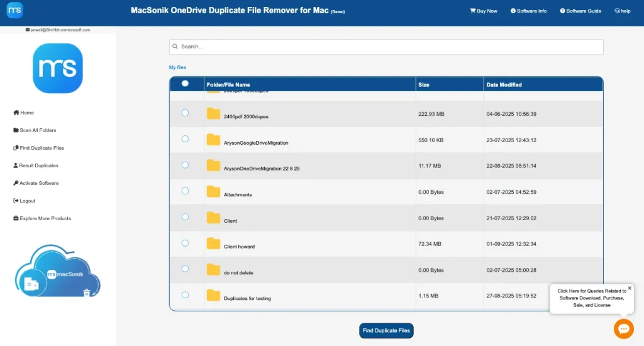
Task: Select the Duplicates for testing radio button
Action: click(185, 294)
